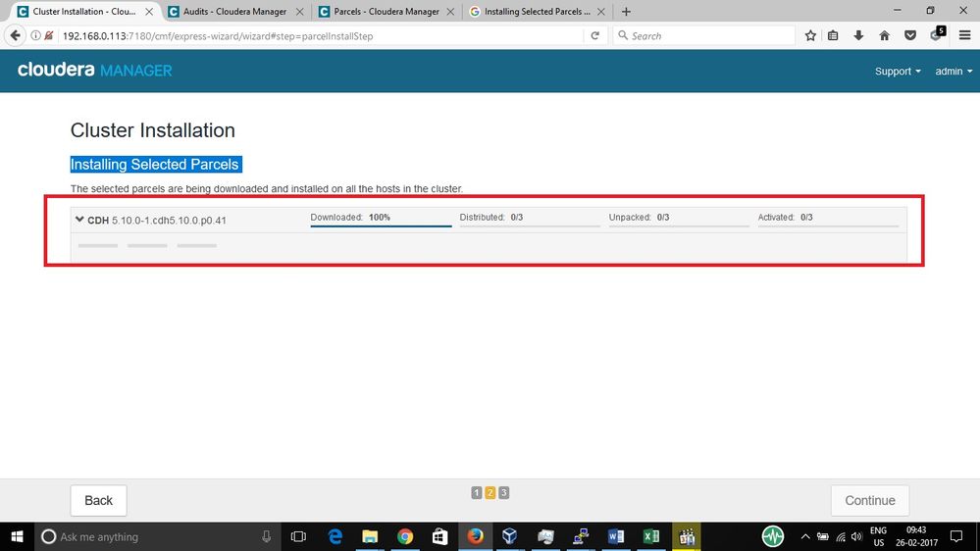Open Firefox hamburger menu

(x=965, y=35)
